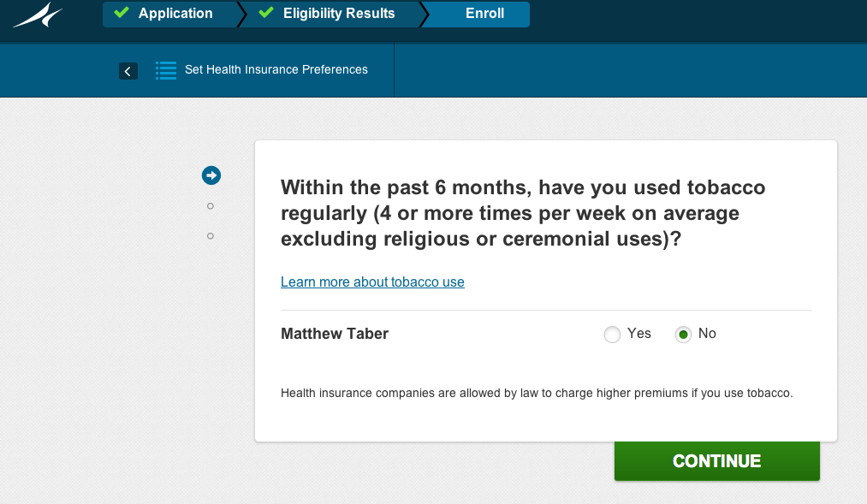Viewport: 867px width, 504px height.
Task: Click the "Yes" label text
Action: click(x=639, y=334)
